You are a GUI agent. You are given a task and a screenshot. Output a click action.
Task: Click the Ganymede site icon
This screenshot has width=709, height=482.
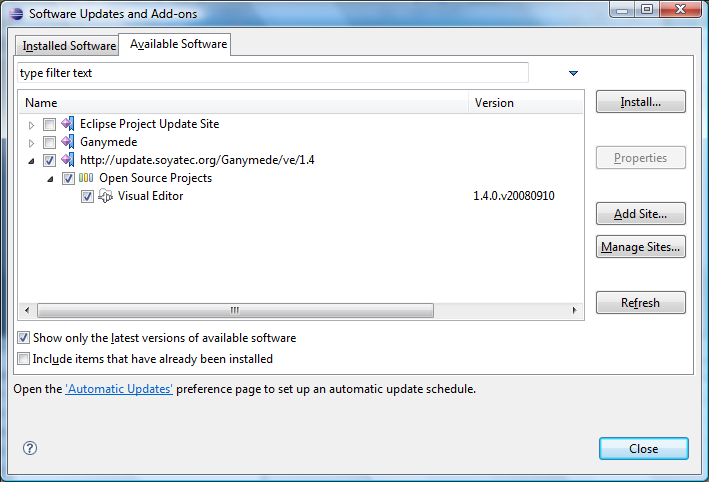click(68, 142)
